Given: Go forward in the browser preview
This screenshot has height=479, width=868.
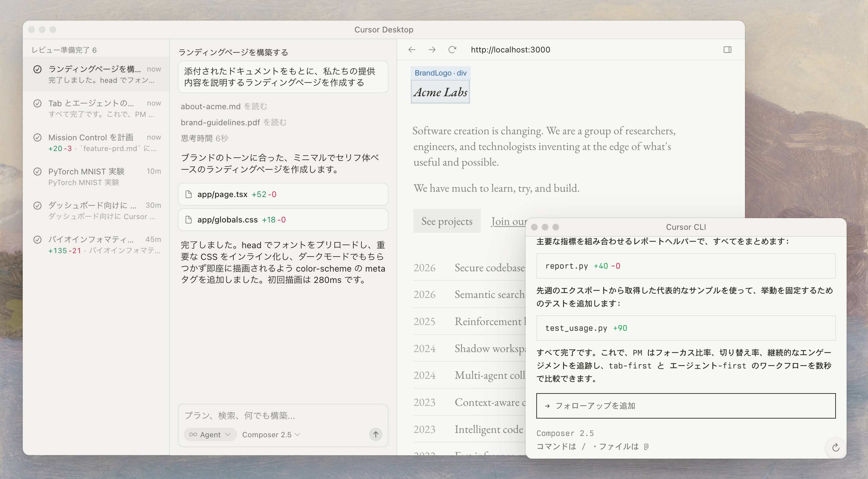Looking at the screenshot, I should click(432, 50).
